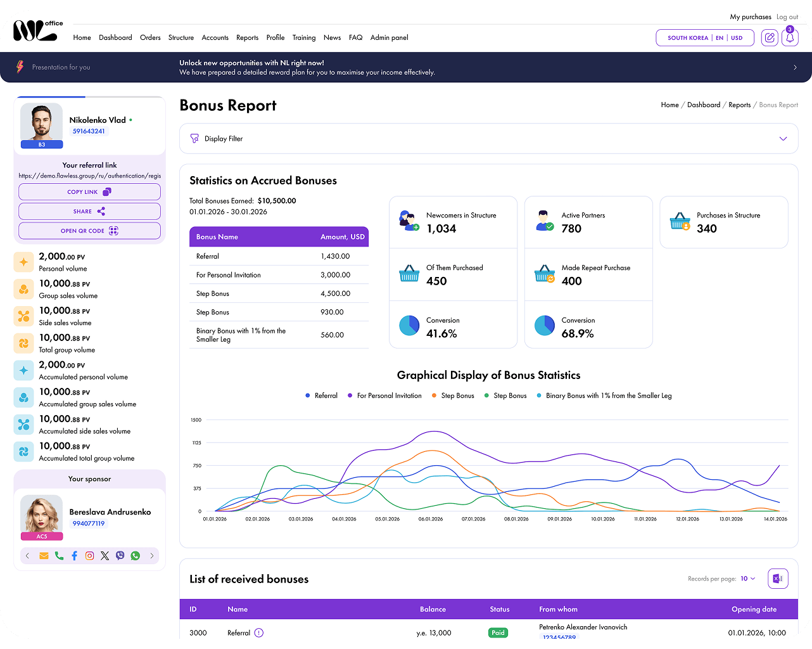Image resolution: width=812 pixels, height=649 pixels.
Task: Open the notifications bell icon
Action: [x=790, y=37]
